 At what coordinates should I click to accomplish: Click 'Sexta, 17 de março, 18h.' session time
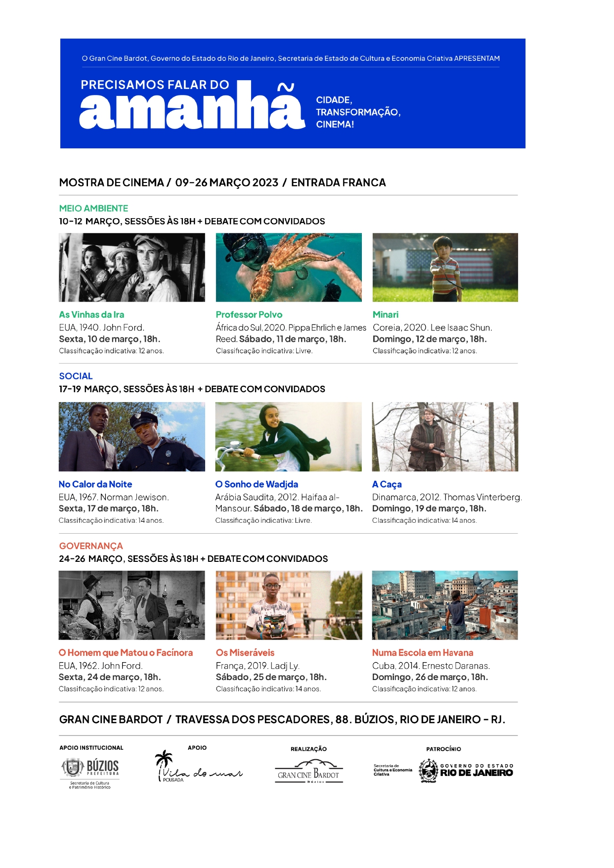click(x=108, y=508)
